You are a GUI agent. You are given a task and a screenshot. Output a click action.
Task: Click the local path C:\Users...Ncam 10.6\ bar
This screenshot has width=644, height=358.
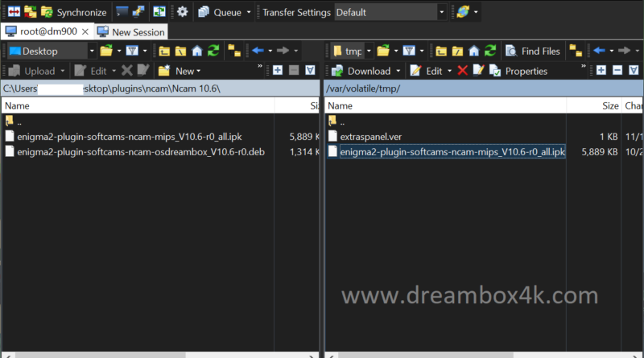click(160, 88)
